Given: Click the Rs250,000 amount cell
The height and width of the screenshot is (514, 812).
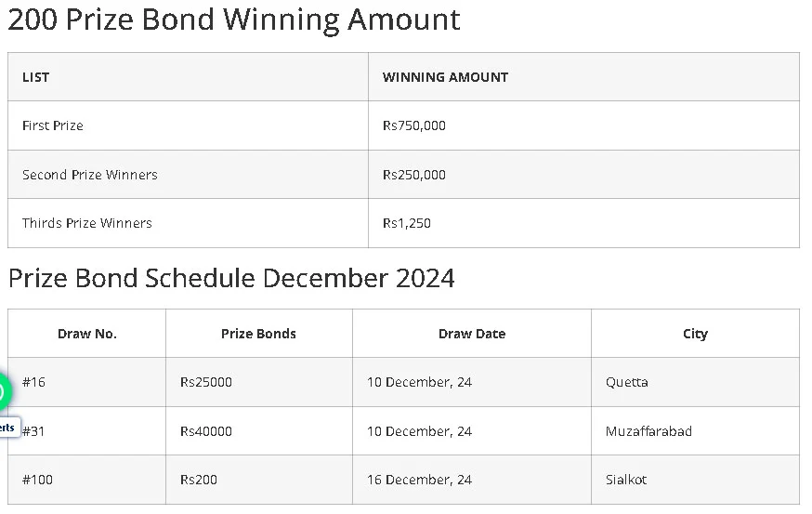Looking at the screenshot, I should (414, 175).
